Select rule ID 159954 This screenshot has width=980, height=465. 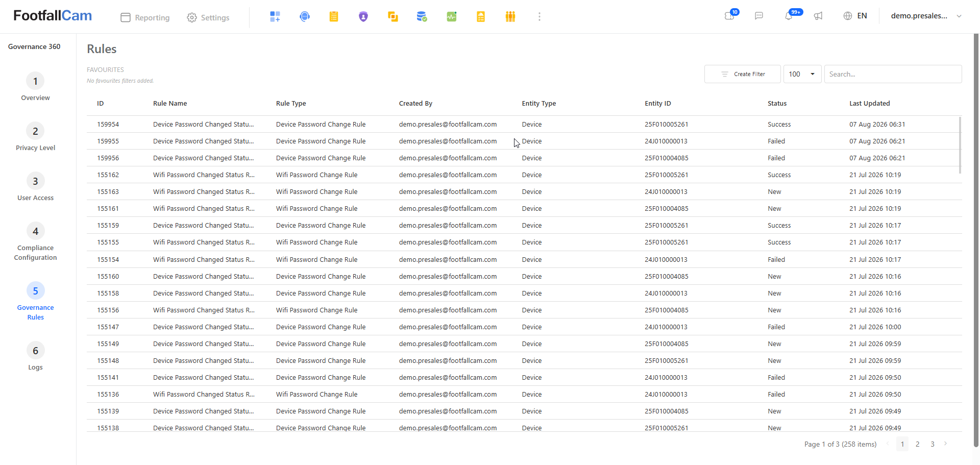click(x=108, y=125)
